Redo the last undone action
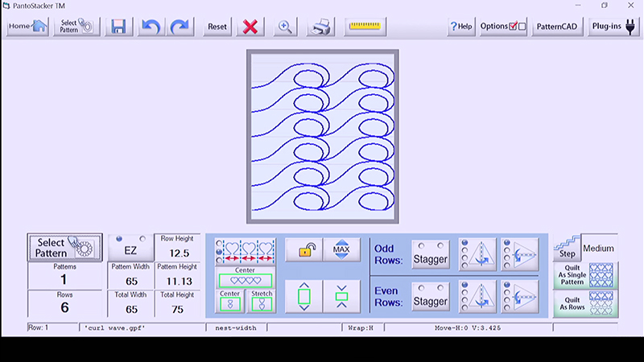Image resolution: width=644 pixels, height=362 pixels. (181, 26)
